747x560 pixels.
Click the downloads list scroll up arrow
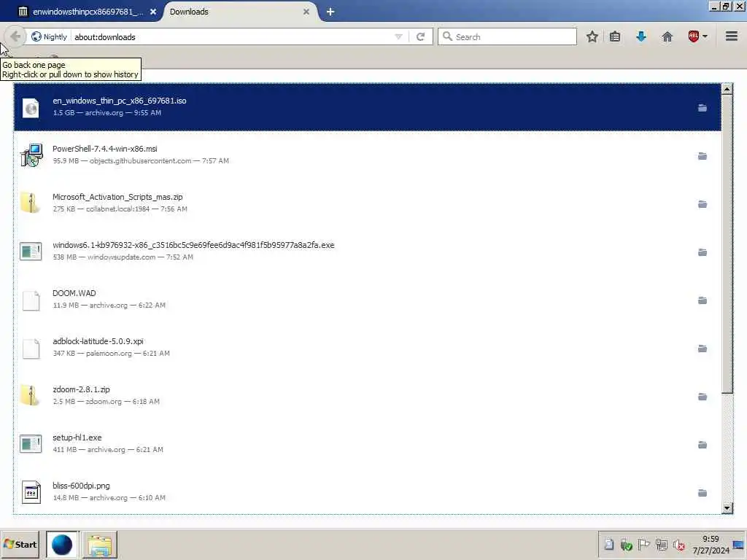pyautogui.click(x=727, y=89)
